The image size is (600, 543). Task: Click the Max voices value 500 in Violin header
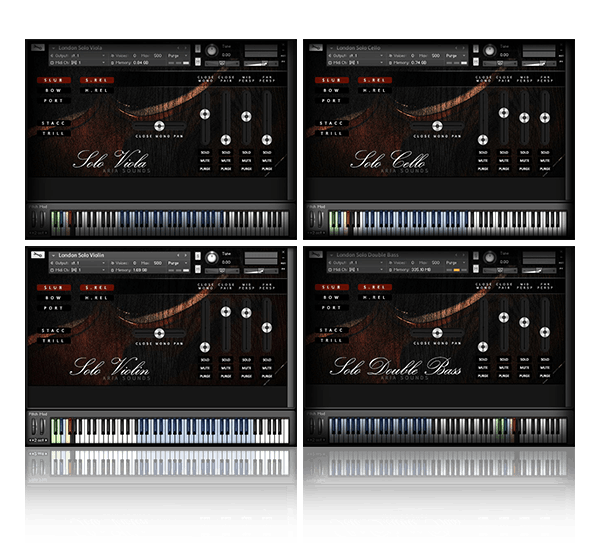(158, 263)
